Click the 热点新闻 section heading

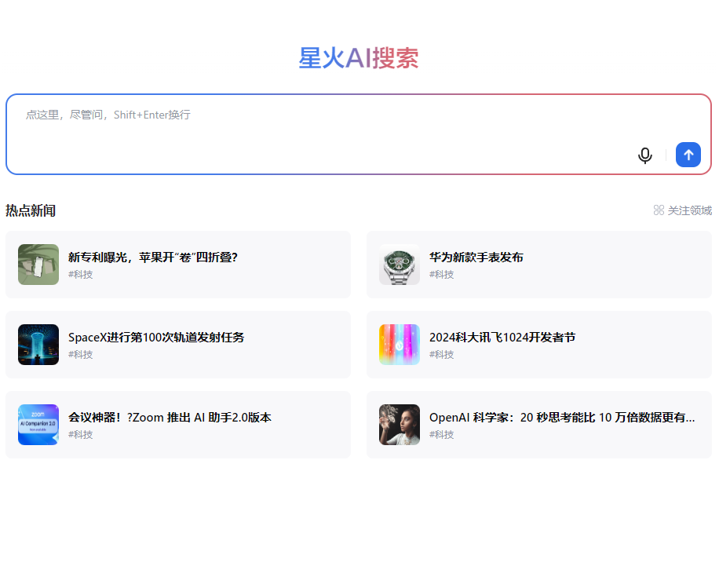pos(31,210)
